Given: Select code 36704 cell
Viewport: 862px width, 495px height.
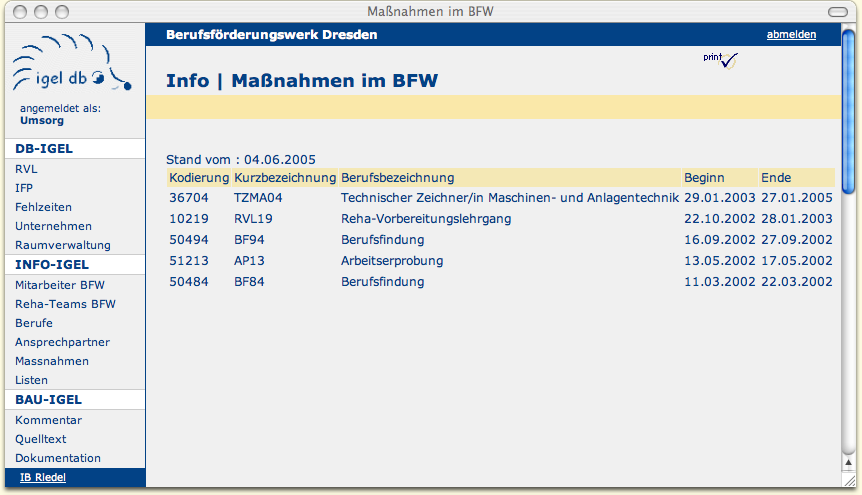Looking at the screenshot, I should (189, 198).
